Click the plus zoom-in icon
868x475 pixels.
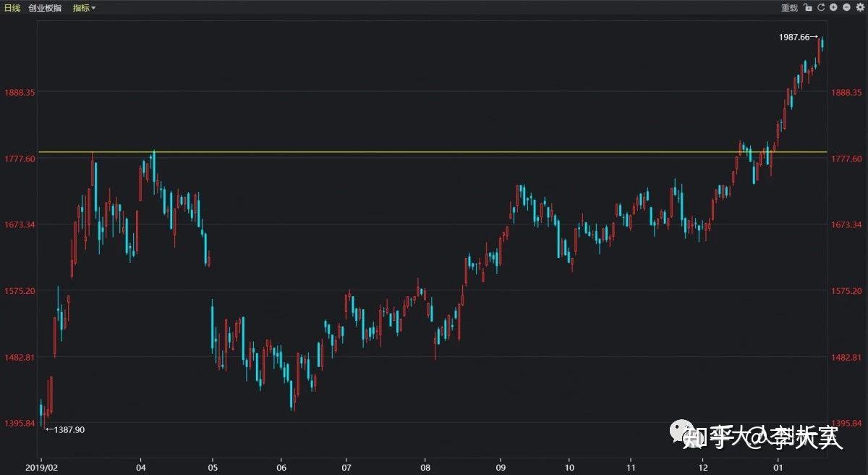tap(834, 8)
